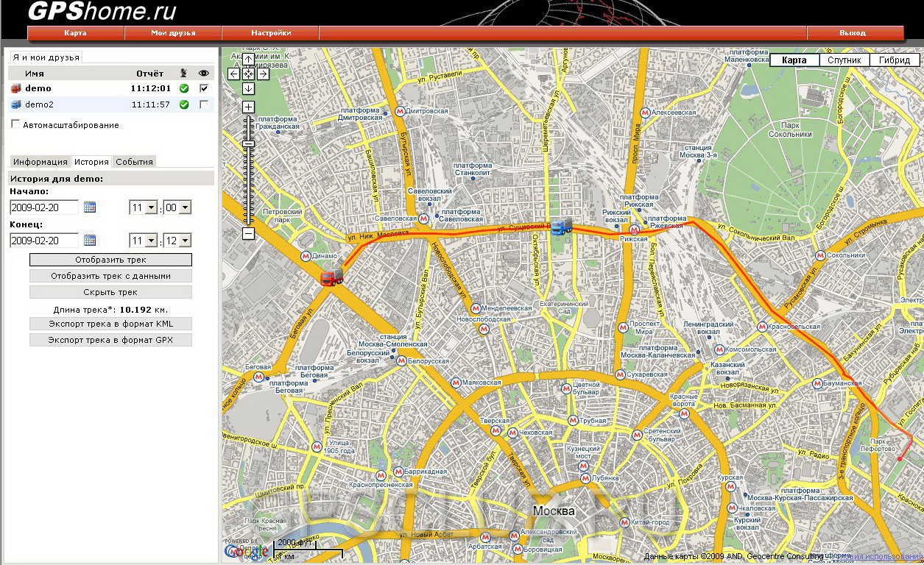
Task: Open calendar picker for Начало date
Action: (90, 207)
